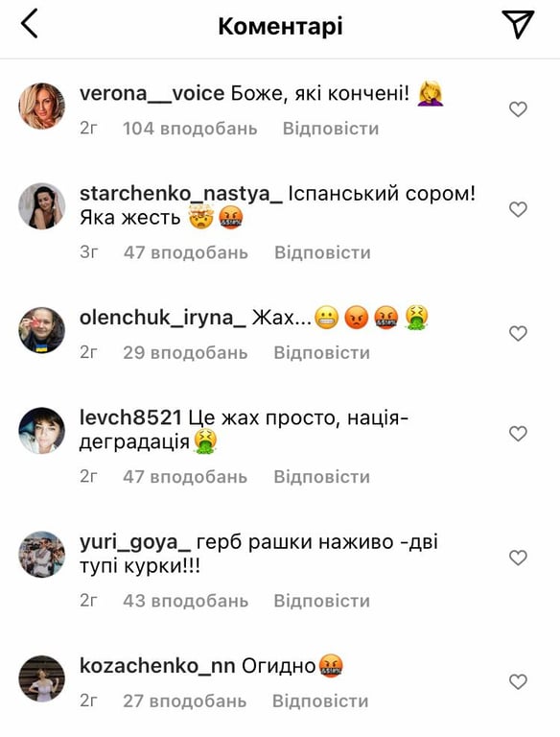The image size is (560, 737).
Task: Tap heart beside kozachenko_nn comment
Action: [518, 681]
